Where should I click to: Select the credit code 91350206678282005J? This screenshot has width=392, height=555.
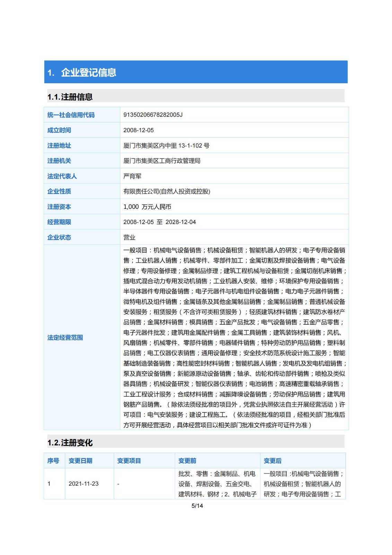point(153,115)
